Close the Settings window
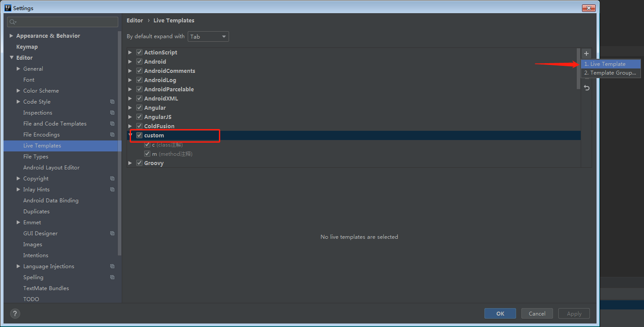 (x=589, y=8)
